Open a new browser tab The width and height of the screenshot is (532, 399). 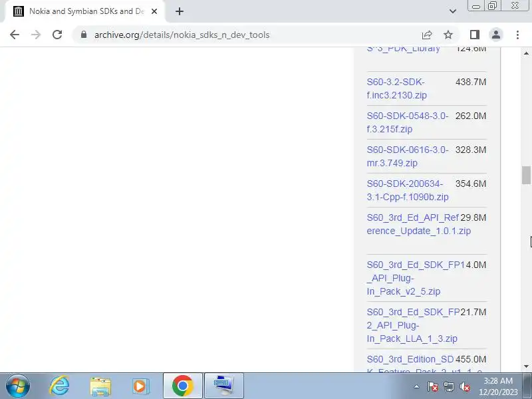click(x=180, y=11)
